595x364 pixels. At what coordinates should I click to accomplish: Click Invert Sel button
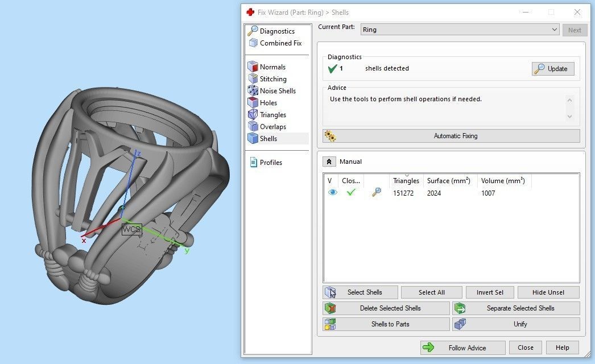[x=490, y=292]
